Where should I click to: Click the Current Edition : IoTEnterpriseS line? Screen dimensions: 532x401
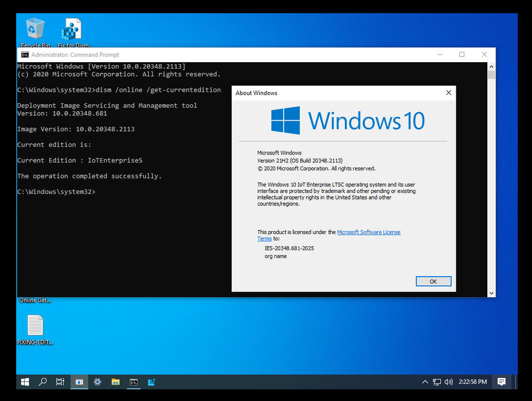pyautogui.click(x=80, y=160)
